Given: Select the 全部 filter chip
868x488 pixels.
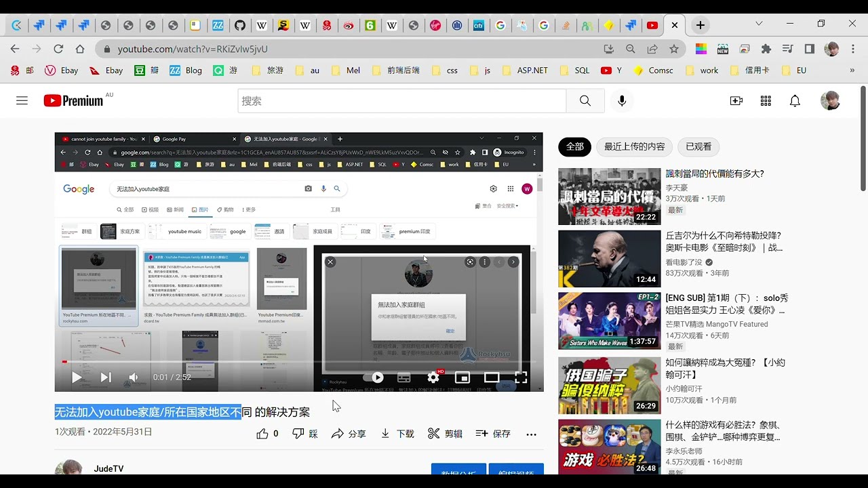Looking at the screenshot, I should 574,146.
